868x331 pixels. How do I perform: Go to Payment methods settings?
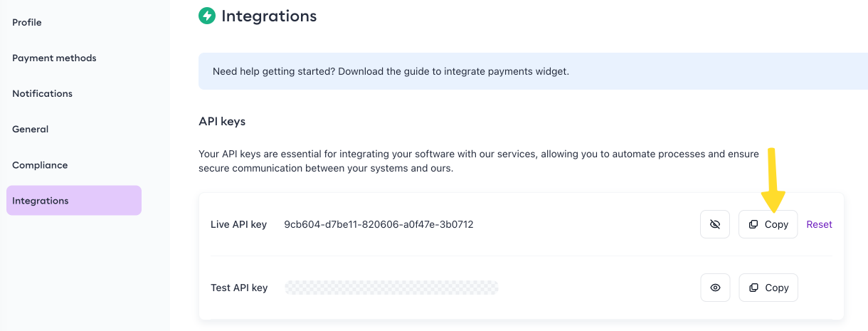[54, 58]
